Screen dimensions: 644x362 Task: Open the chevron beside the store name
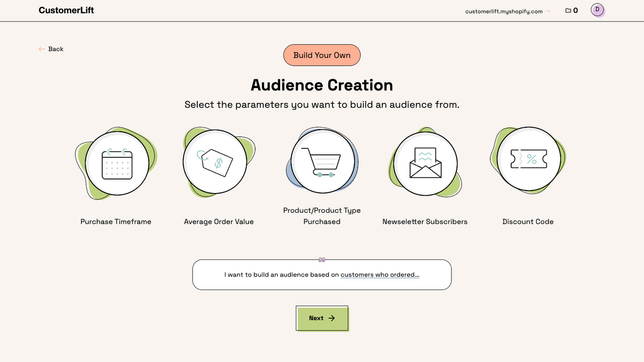point(549,11)
